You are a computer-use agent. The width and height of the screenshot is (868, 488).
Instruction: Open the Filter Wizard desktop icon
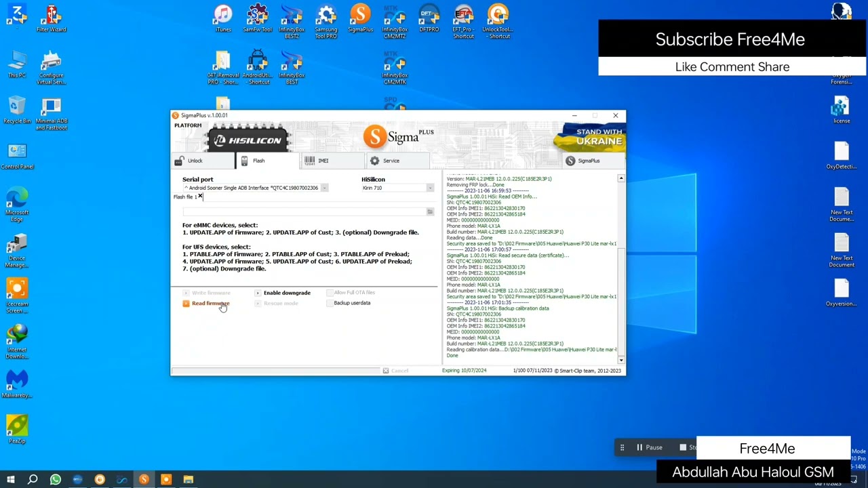pyautogui.click(x=52, y=18)
